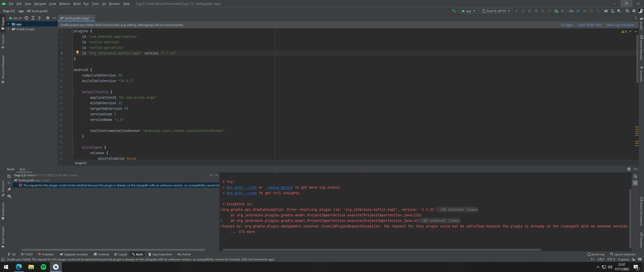The image size is (644, 272).
Task: Expand the app module tree item
Action: tap(8, 24)
